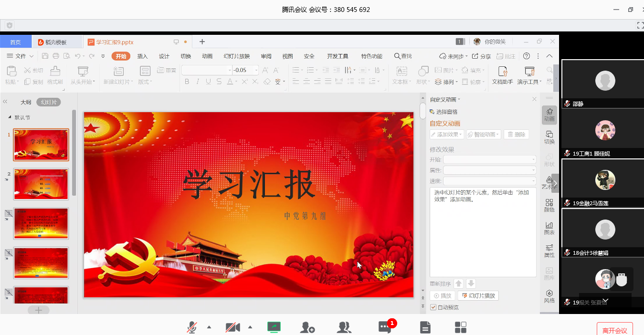Switch to the 插入 ribbon tab
Screen dimensions: 644x335
click(142, 56)
